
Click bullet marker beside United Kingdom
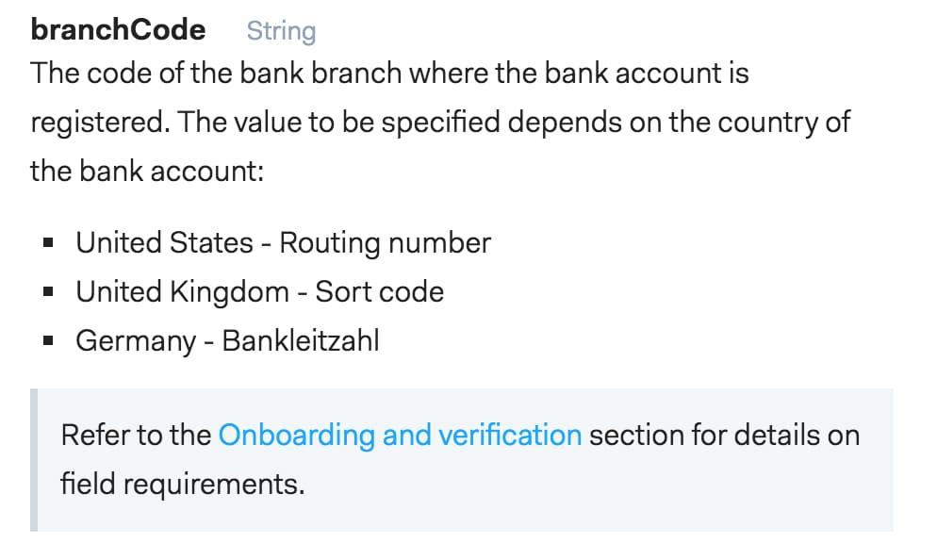coord(48,292)
